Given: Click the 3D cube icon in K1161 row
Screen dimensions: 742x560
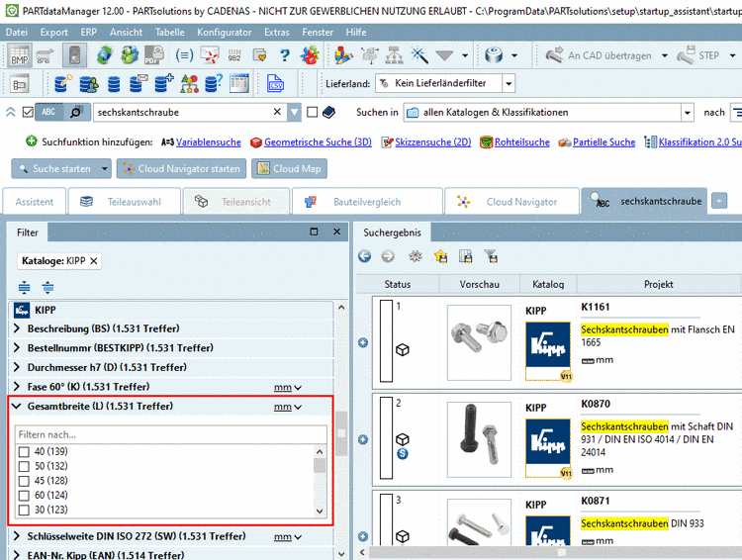Looking at the screenshot, I should click(403, 350).
